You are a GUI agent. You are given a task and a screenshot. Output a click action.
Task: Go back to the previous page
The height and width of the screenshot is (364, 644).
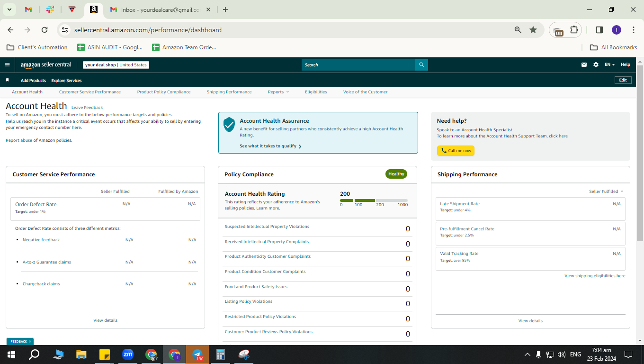pos(10,30)
